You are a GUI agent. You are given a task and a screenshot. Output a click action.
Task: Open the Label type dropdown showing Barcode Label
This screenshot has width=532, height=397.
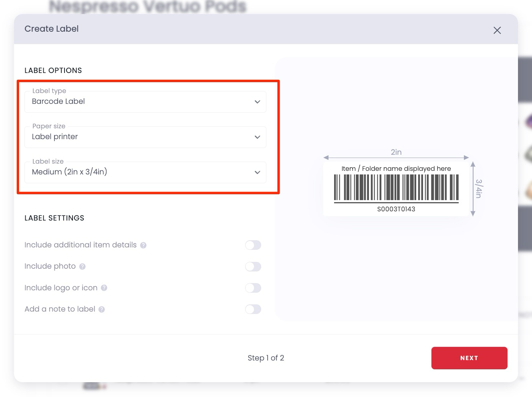pyautogui.click(x=145, y=102)
